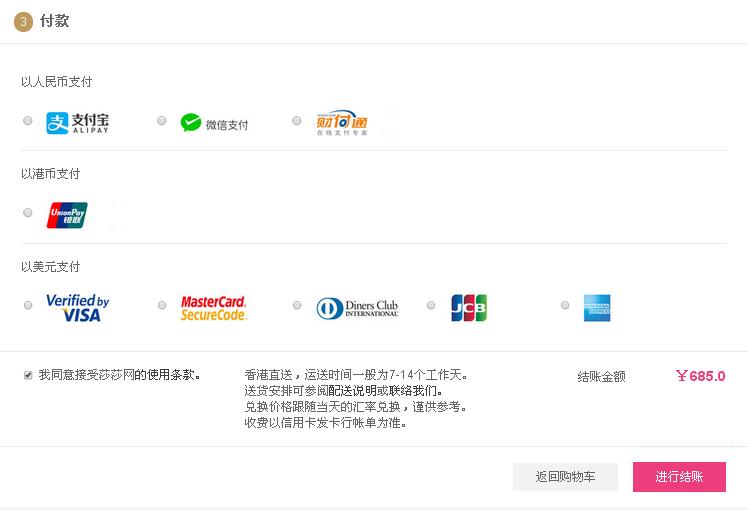Click the Alipay logo
748x510 pixels.
[77, 123]
